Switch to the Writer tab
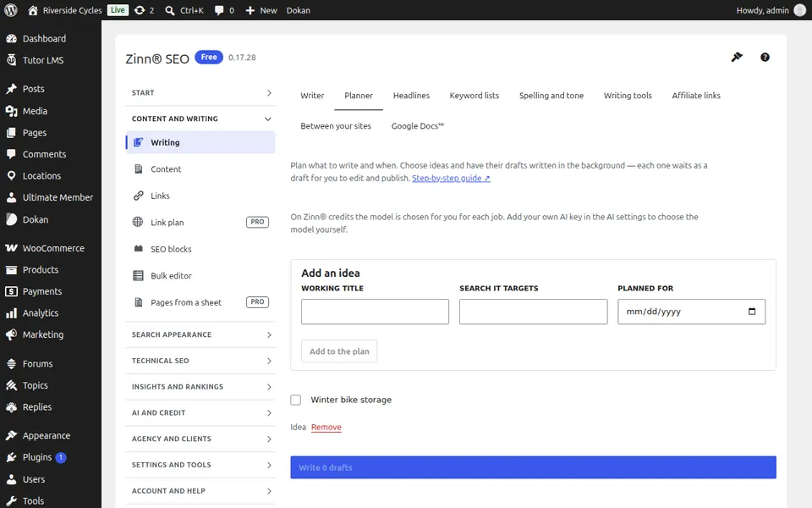 pyautogui.click(x=312, y=96)
